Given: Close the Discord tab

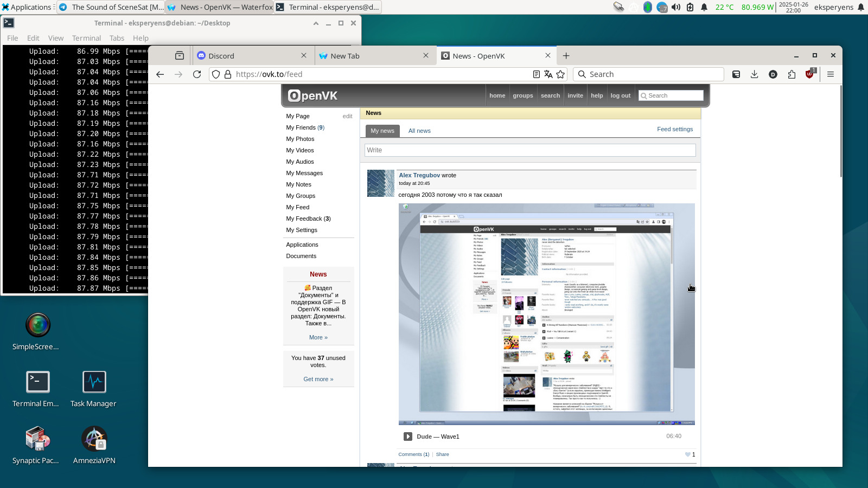Looking at the screenshot, I should pos(304,55).
